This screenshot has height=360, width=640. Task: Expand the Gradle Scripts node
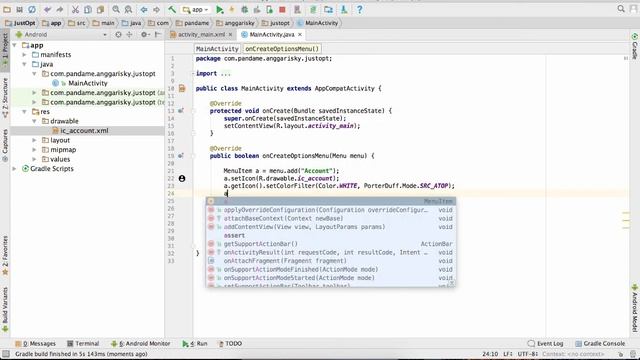coord(15,169)
